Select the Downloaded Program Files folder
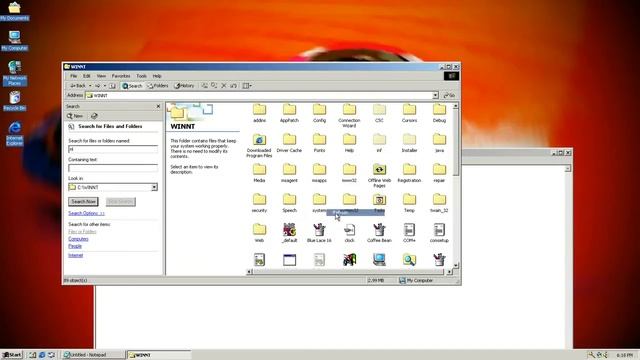640x360 pixels. point(259,146)
